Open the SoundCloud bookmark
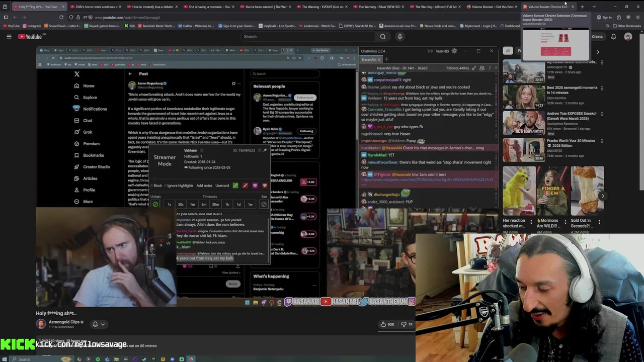 pyautogui.click(x=62, y=26)
